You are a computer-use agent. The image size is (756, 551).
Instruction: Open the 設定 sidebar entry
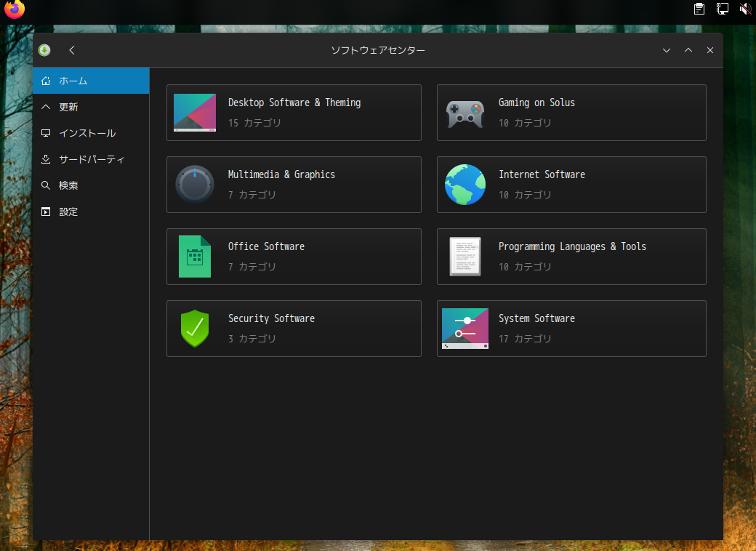point(91,212)
